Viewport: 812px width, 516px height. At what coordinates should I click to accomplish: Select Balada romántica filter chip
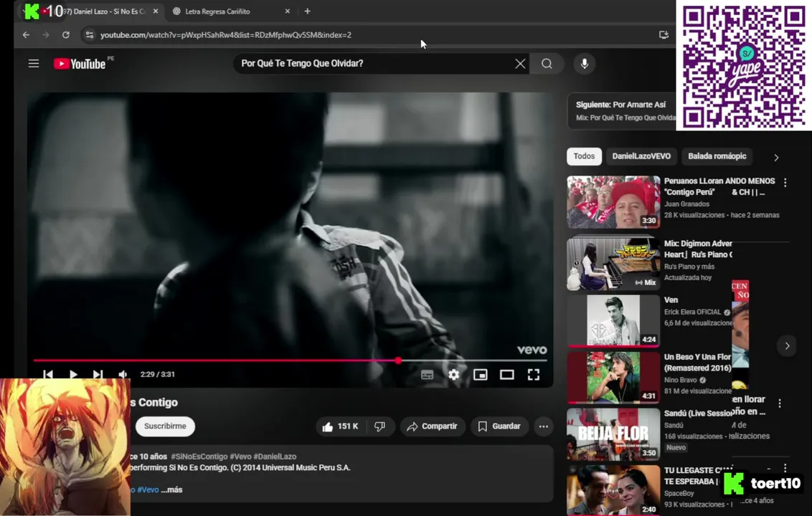(x=717, y=156)
